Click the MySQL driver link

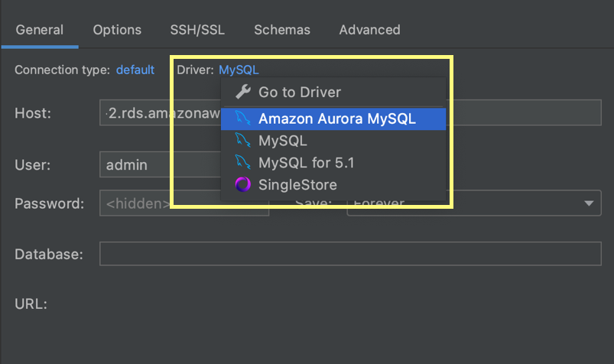[x=239, y=70]
